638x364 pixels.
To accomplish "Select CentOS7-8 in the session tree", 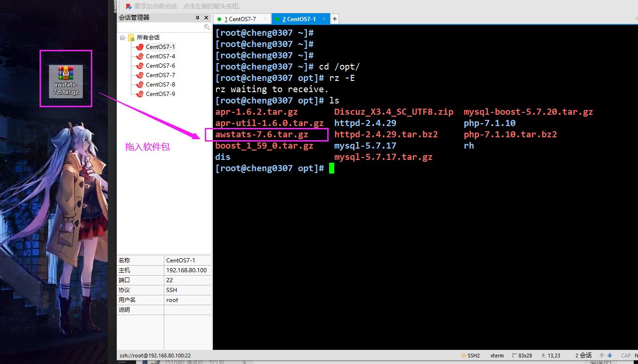I will 160,84.
